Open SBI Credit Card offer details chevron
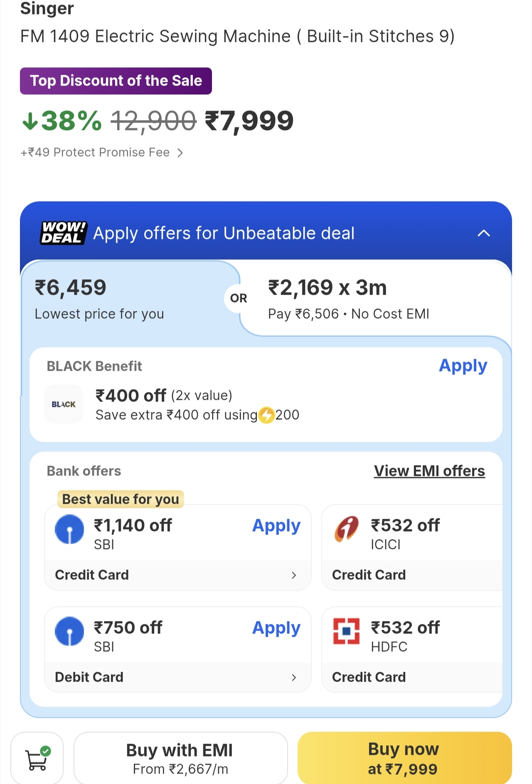This screenshot has width=532, height=784. pyautogui.click(x=294, y=575)
